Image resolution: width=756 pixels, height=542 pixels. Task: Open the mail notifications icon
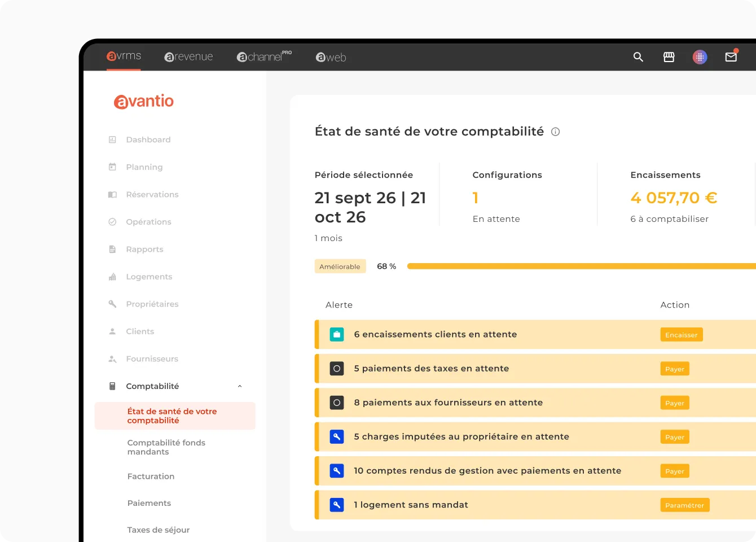[731, 56]
